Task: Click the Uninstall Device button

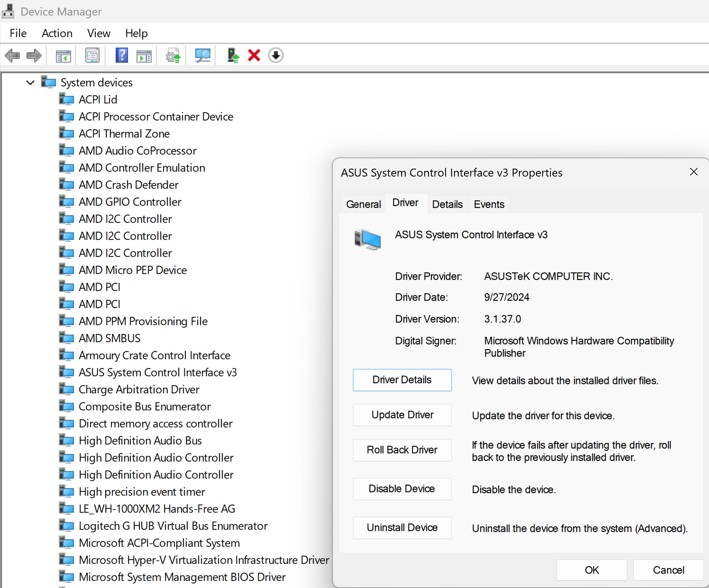Action: [x=402, y=528]
